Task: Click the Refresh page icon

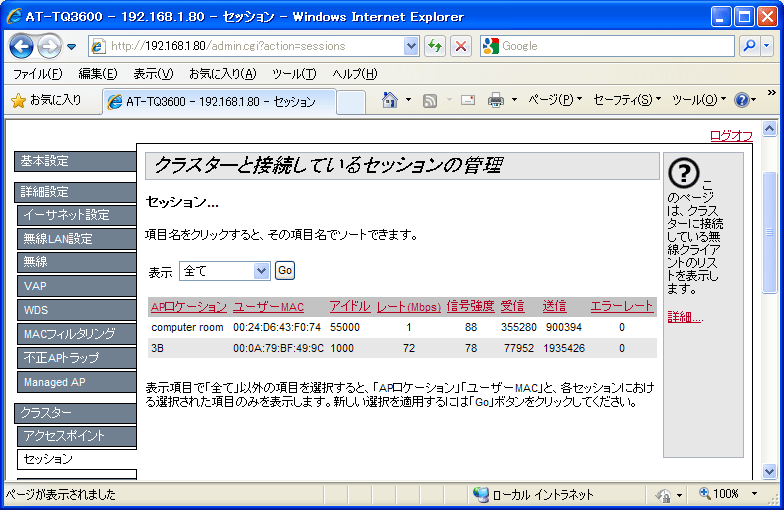Action: [435, 46]
